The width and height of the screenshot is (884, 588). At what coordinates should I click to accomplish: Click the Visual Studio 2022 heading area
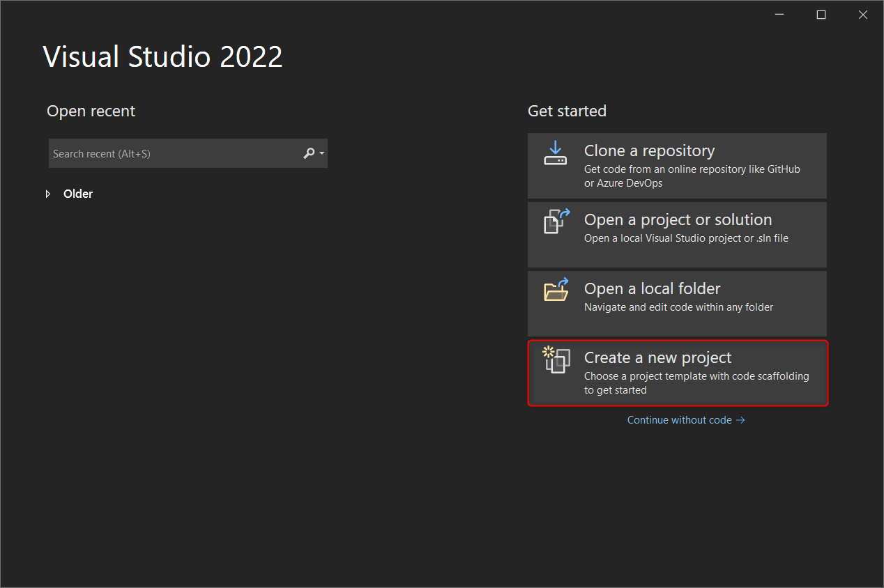[162, 56]
